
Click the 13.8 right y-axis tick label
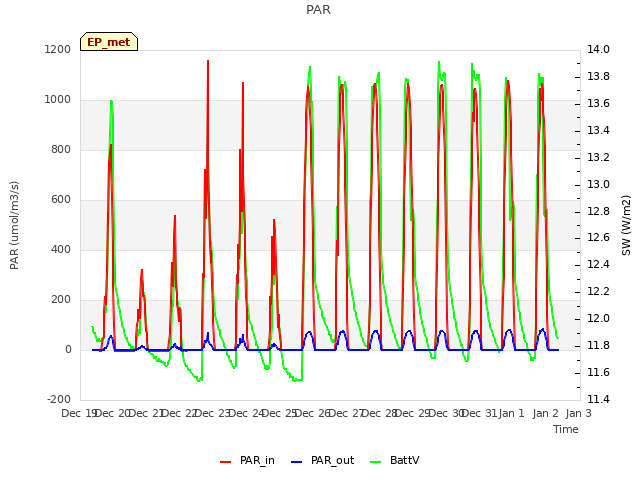598,77
